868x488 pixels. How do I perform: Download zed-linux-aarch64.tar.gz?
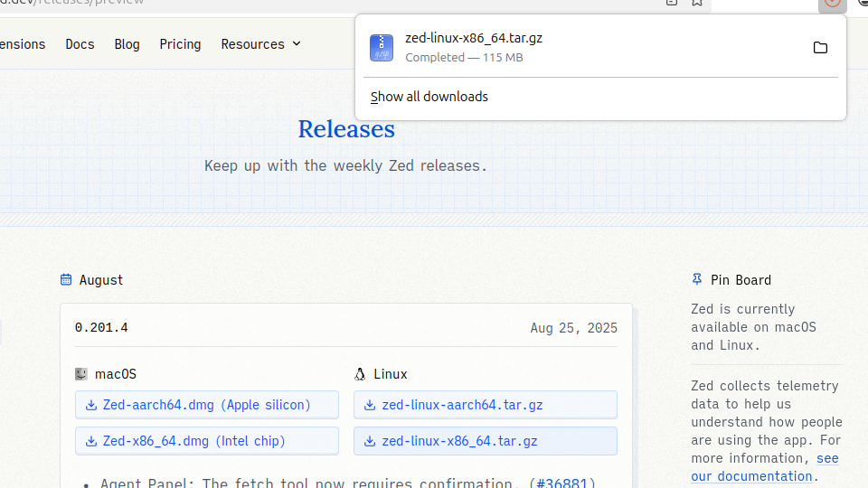[x=486, y=405]
